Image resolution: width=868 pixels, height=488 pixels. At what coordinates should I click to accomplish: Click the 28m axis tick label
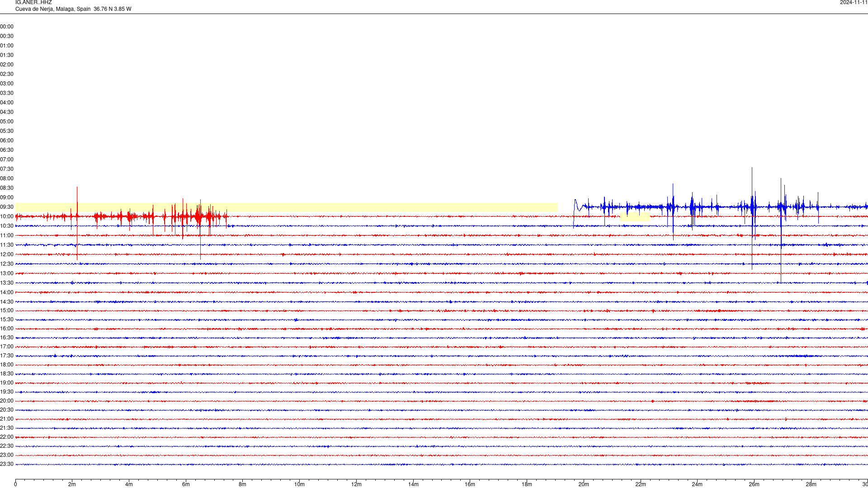point(811,484)
